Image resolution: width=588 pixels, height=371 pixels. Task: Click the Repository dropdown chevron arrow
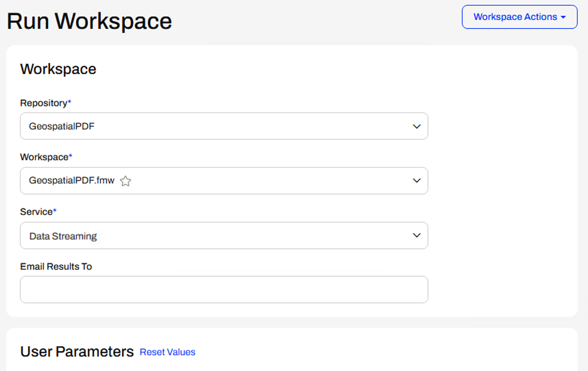tap(417, 126)
